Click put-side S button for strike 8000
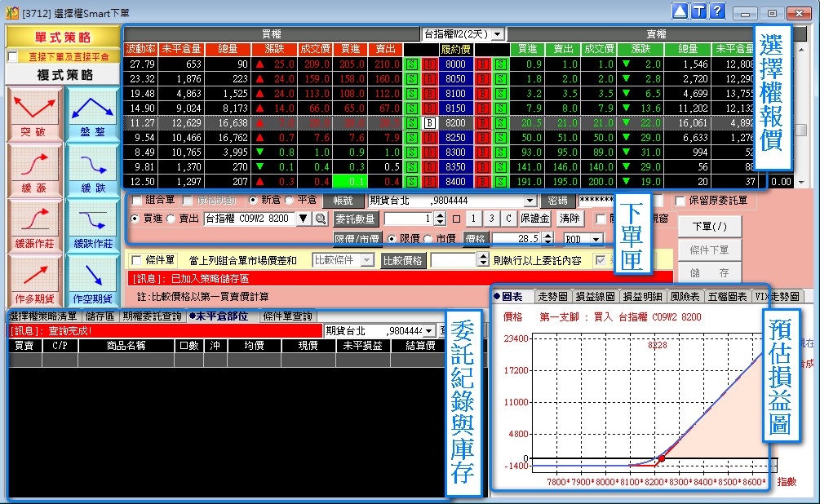 (500, 64)
